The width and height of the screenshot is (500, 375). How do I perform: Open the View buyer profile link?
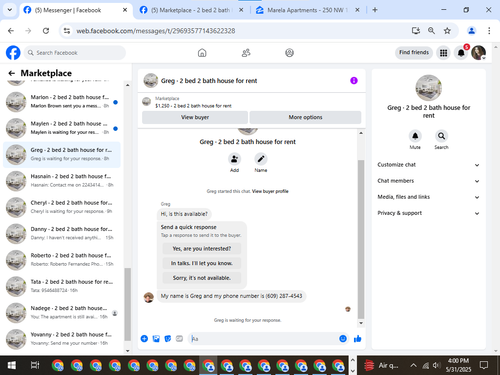coord(270,191)
